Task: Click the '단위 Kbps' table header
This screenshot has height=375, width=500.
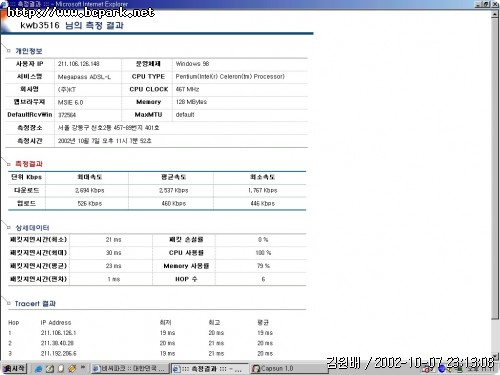Action: point(26,177)
